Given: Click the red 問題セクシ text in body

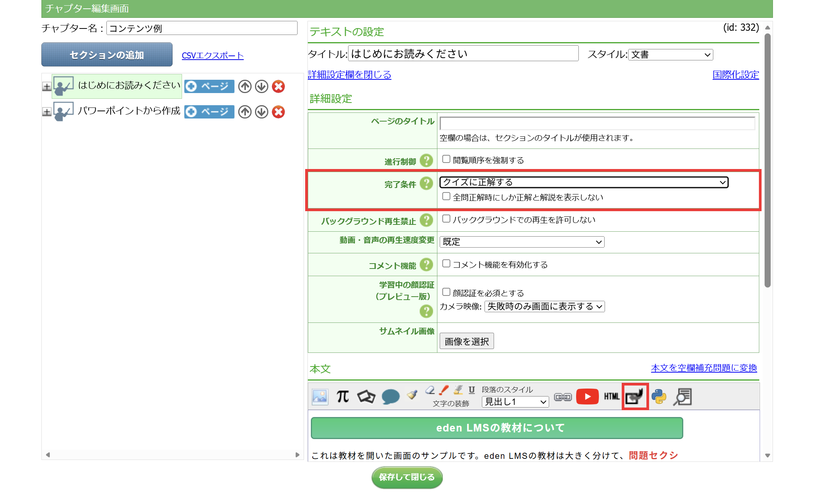Looking at the screenshot, I should pos(653,455).
